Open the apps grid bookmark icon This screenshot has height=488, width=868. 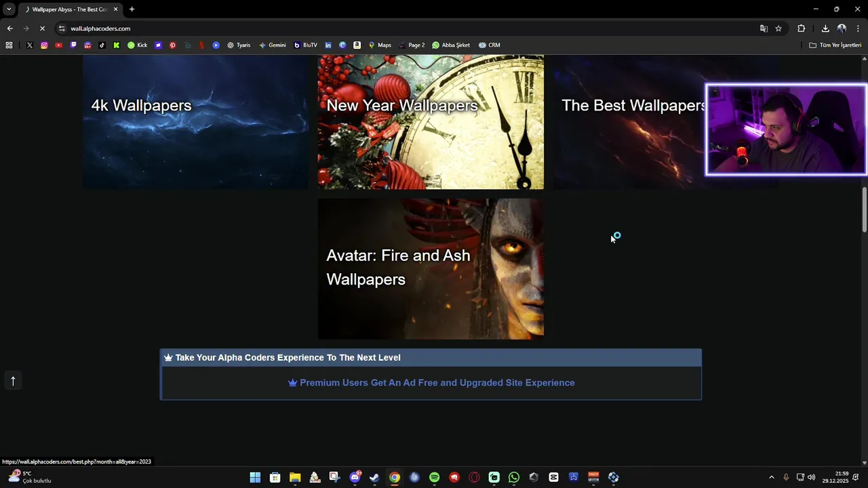coord(9,45)
